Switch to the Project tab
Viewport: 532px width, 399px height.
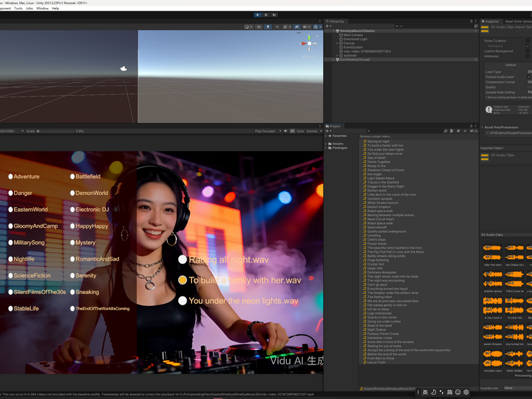[x=333, y=126]
